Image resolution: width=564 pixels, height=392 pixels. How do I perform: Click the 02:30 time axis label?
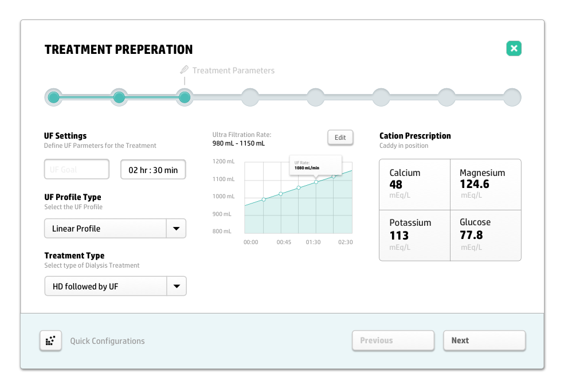point(345,242)
